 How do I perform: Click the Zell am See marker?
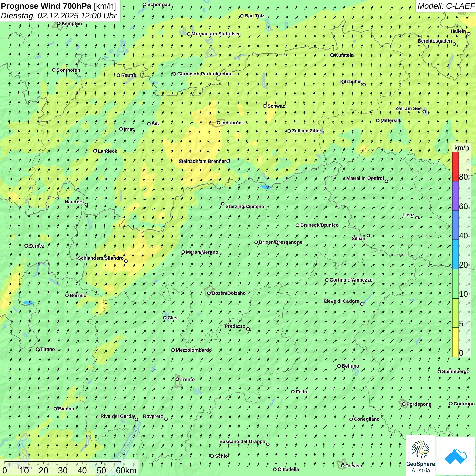tap(424, 112)
